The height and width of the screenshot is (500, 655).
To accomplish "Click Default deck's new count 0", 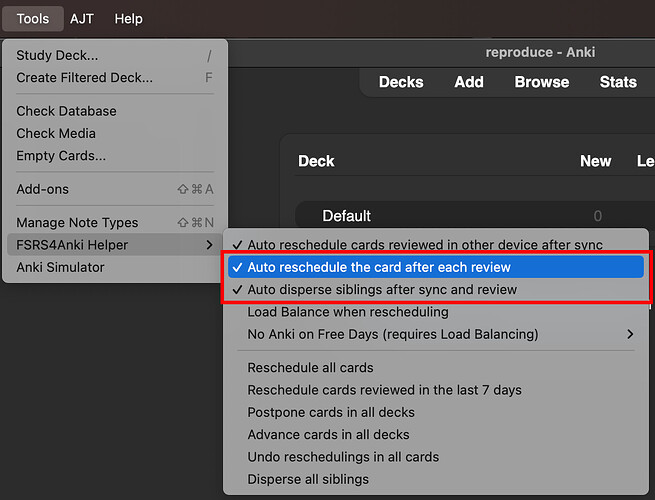I will click(598, 216).
